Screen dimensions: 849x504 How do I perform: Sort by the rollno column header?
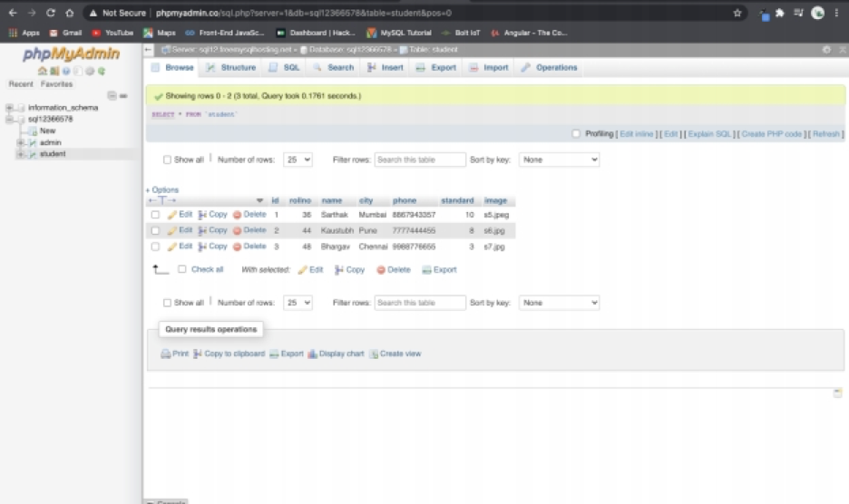[x=300, y=201]
